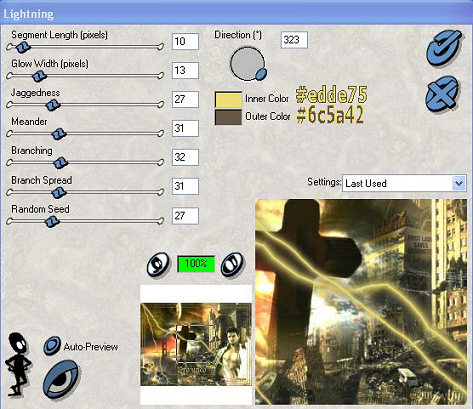
Task: Click the Meander slider handle
Action: pyautogui.click(x=59, y=134)
